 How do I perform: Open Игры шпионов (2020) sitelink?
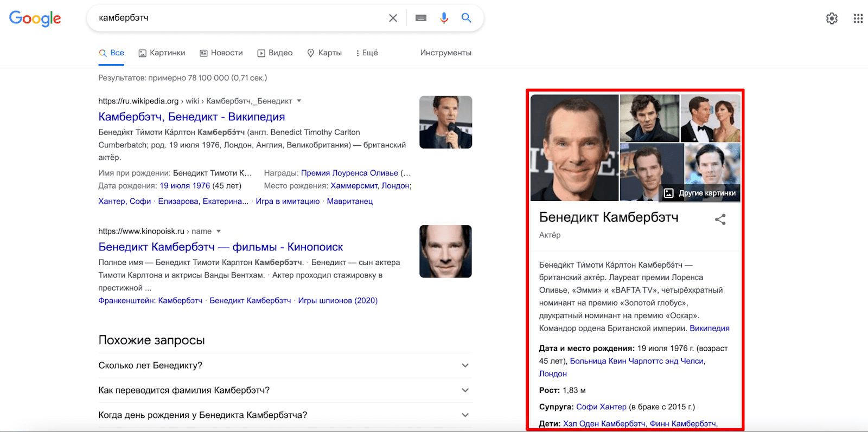click(x=338, y=300)
